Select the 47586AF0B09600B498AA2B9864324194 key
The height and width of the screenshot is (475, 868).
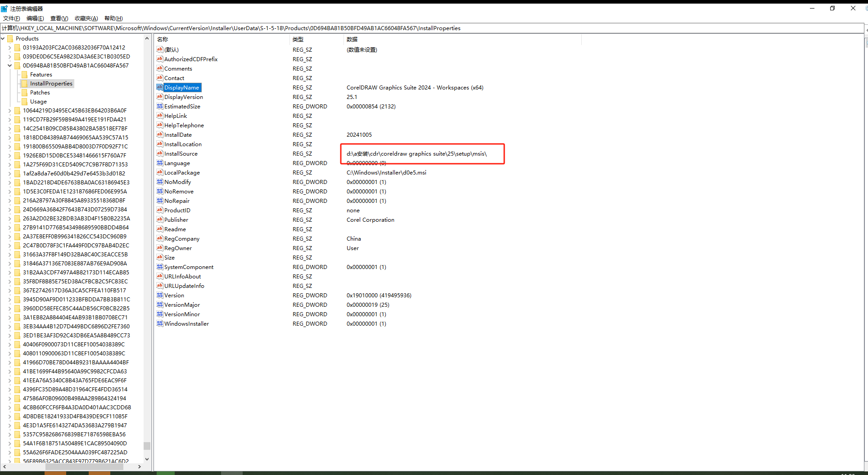click(74, 399)
